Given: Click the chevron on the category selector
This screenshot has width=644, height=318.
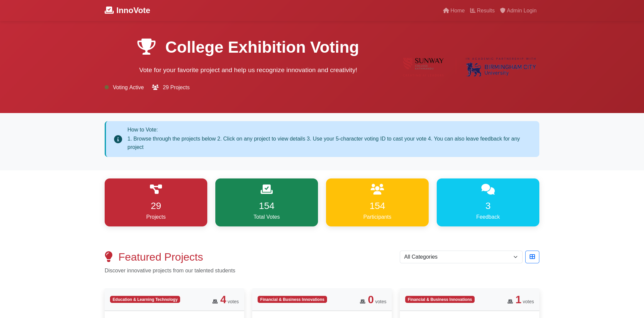Looking at the screenshot, I should pos(516,257).
